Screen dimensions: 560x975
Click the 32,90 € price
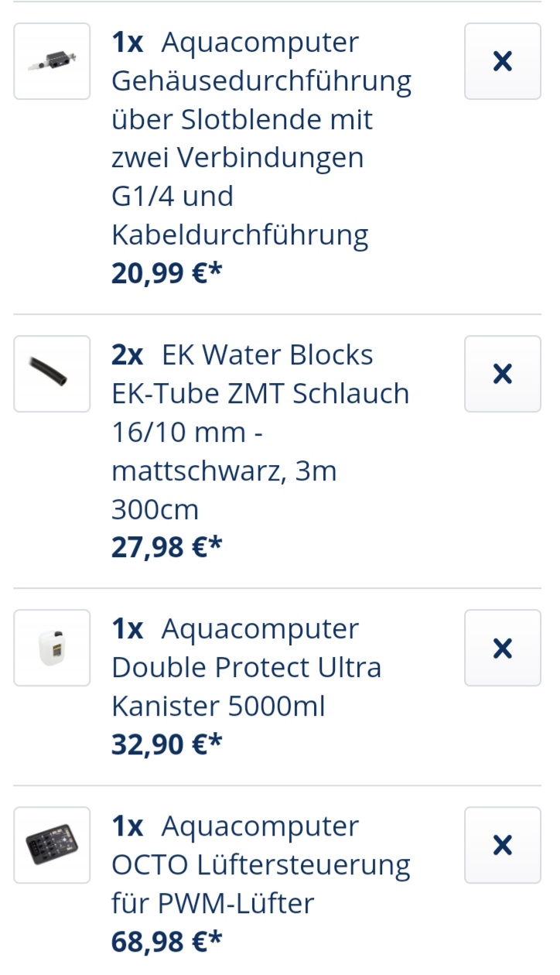[166, 744]
